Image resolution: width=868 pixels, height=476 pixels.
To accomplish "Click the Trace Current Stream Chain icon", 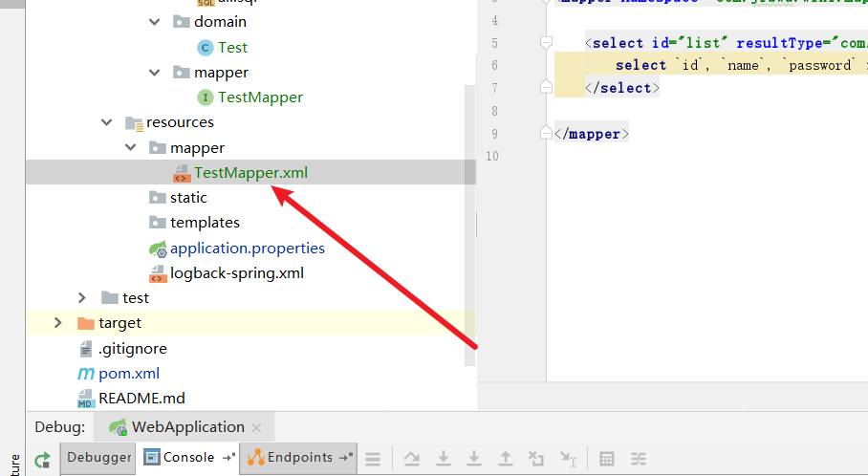I will point(638,459).
